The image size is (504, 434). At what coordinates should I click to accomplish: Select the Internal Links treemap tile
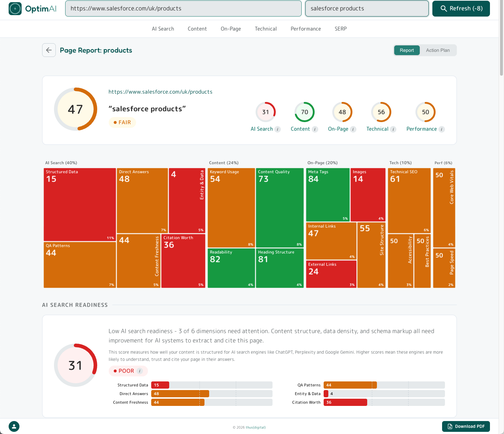[x=331, y=241]
